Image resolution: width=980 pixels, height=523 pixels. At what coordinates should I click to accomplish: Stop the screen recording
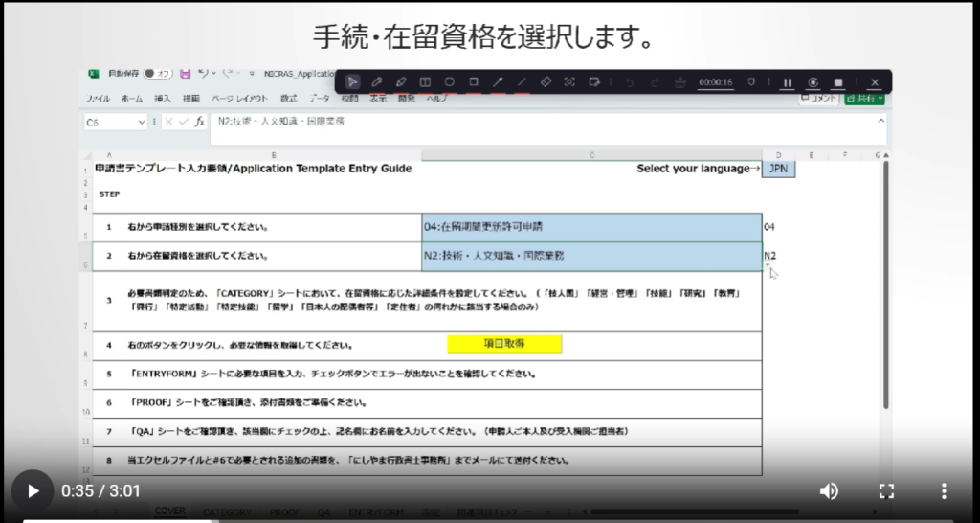coord(838,82)
